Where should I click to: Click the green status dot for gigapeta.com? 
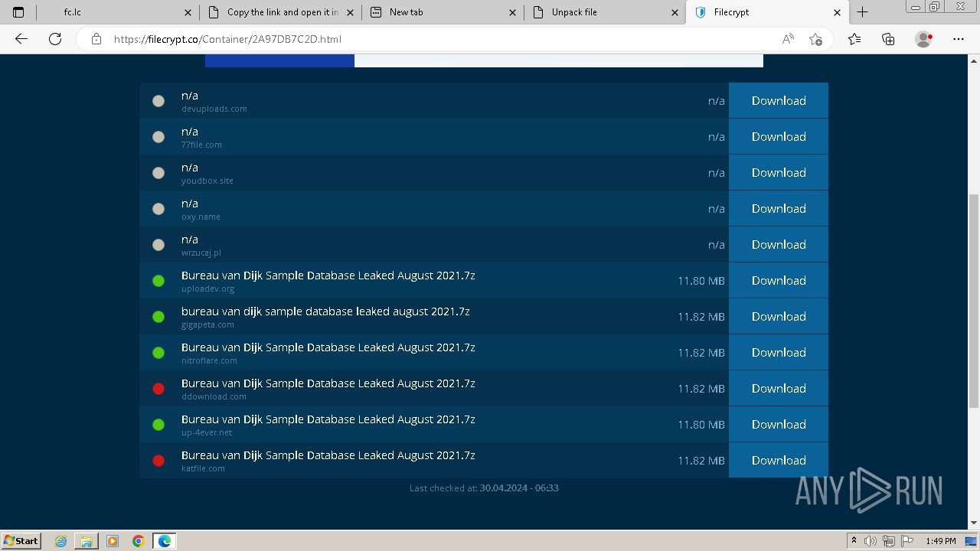click(x=158, y=317)
